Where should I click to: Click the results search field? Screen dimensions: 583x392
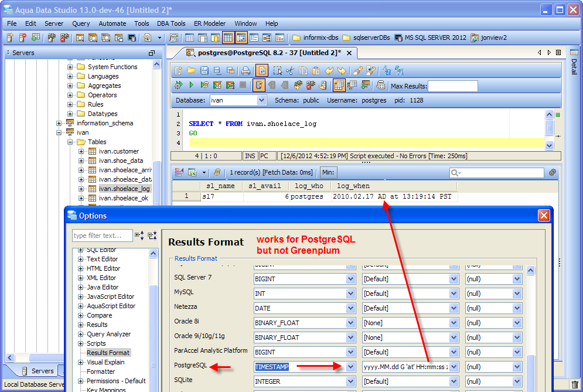[x=496, y=173]
